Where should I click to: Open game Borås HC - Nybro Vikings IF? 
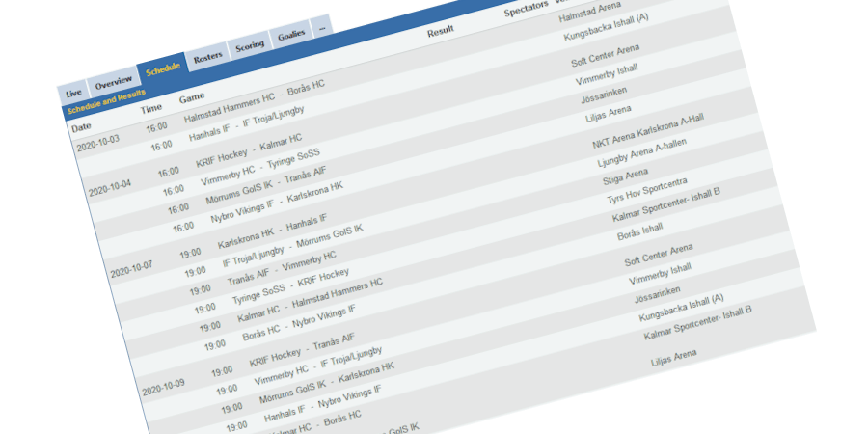(x=299, y=323)
